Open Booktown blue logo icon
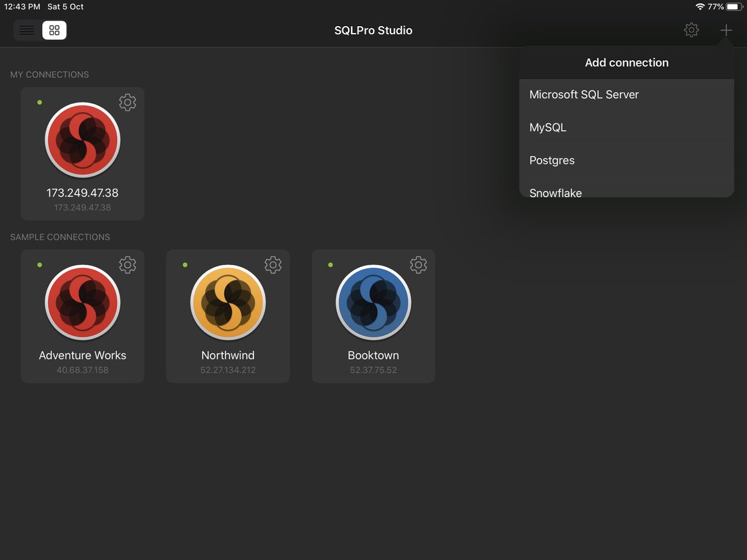This screenshot has width=747, height=560. tap(374, 302)
